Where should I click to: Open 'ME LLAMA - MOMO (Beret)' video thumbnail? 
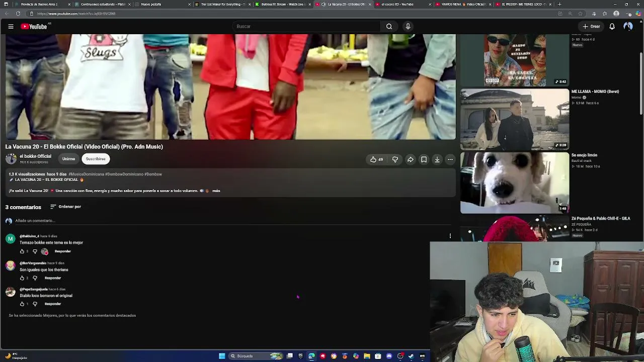tap(515, 119)
